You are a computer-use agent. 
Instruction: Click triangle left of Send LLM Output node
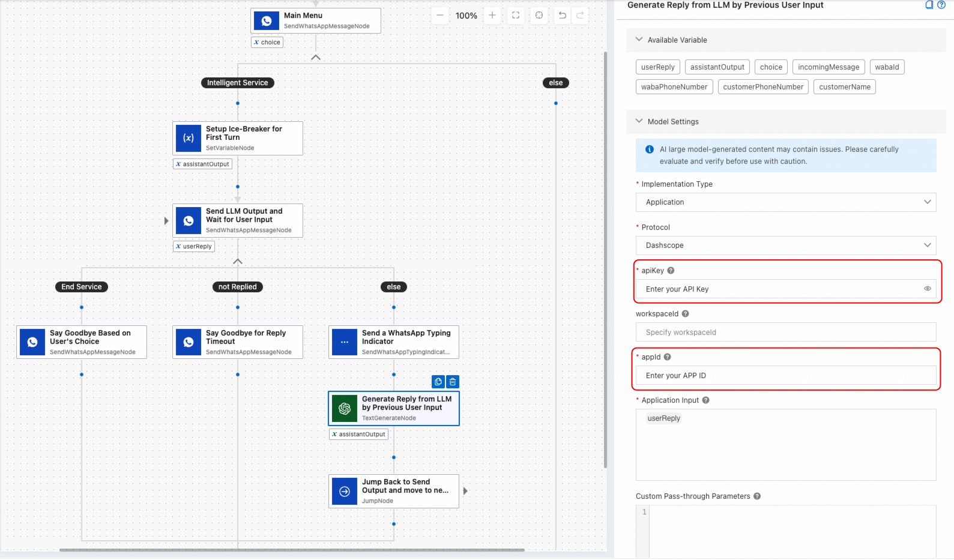[x=166, y=221]
